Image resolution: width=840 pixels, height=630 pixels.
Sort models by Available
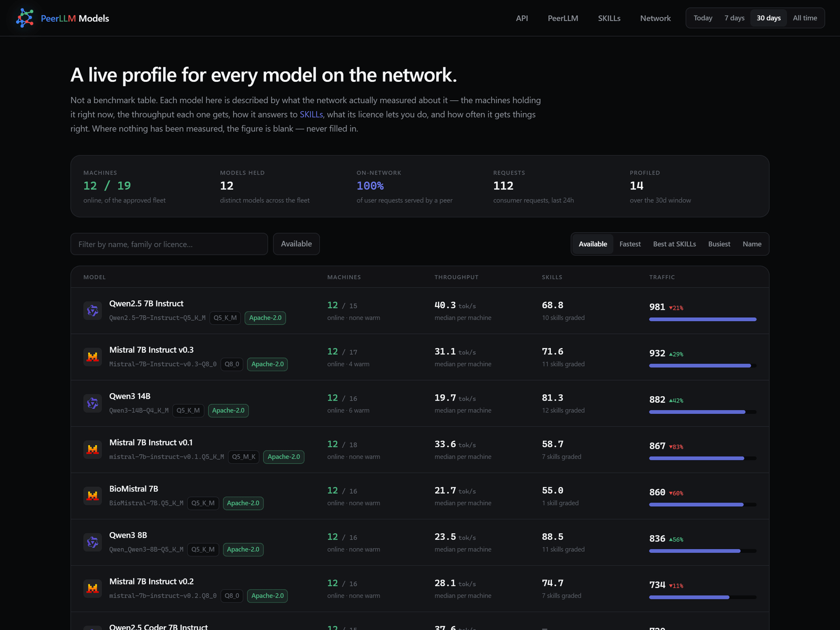pos(593,244)
